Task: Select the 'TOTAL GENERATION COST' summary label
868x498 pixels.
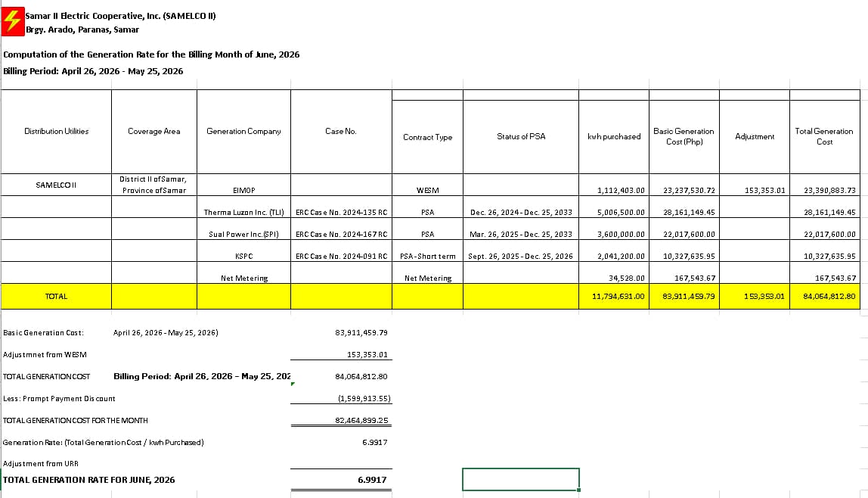Action: pos(47,377)
